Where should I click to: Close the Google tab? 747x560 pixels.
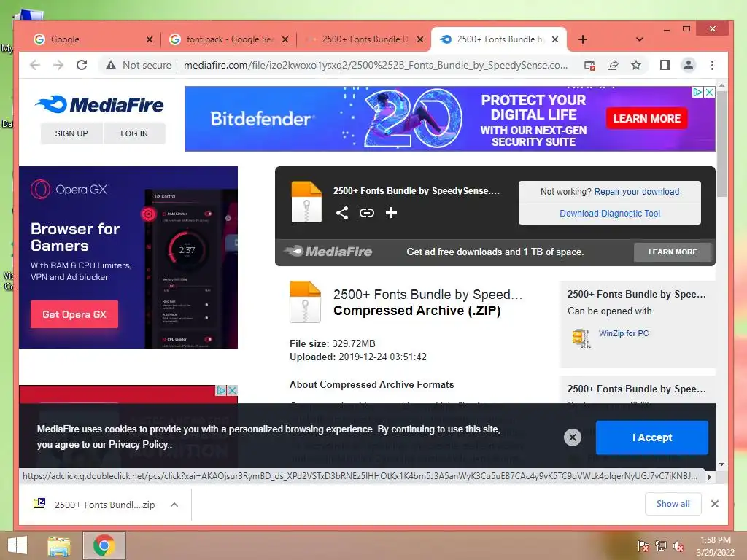click(150, 39)
